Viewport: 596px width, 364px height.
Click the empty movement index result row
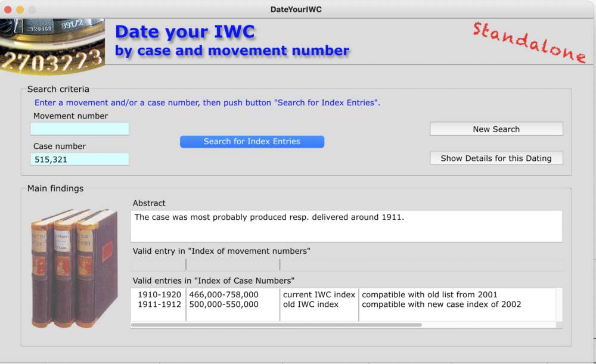[346, 265]
